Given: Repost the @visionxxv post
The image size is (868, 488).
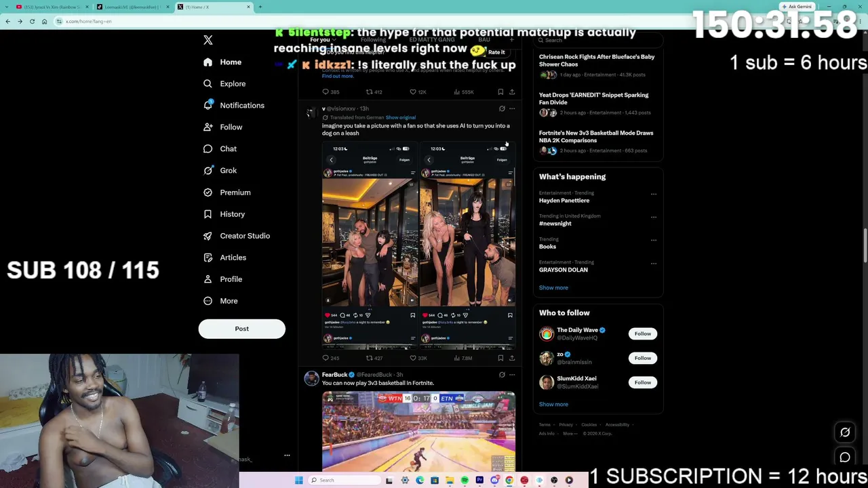Looking at the screenshot, I should 374,358.
